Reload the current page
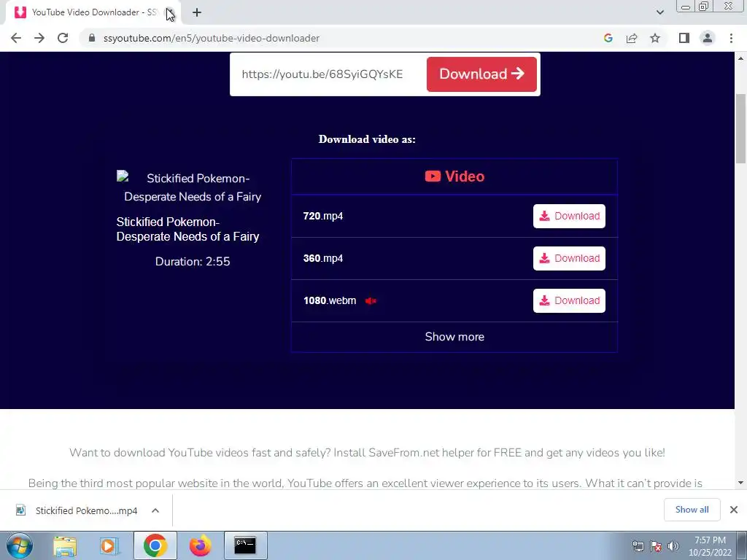Screen dimensions: 747x560 point(63,38)
